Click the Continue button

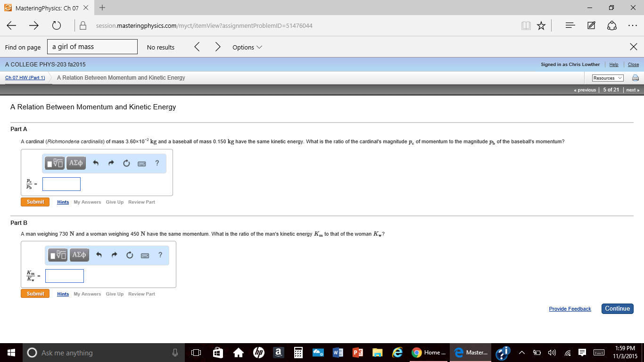tap(617, 308)
